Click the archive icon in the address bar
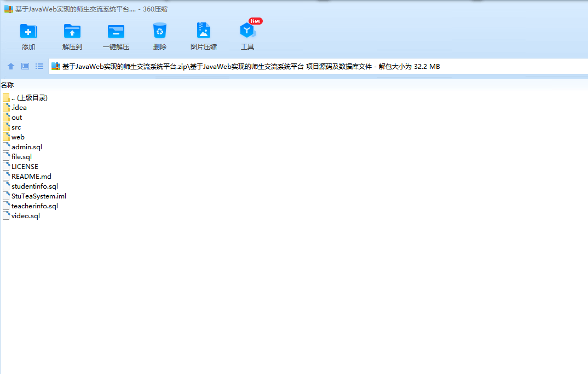The width and height of the screenshot is (588, 374). [56, 66]
